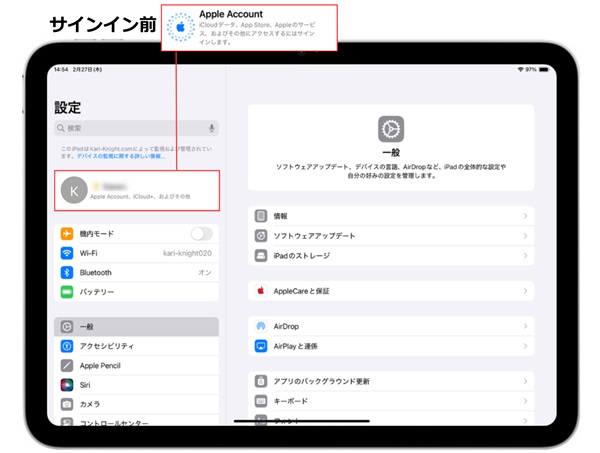This screenshot has width=600, height=453.
Task: Tap the Background App Refresh (アプリのバックグラウンド更新) icon
Action: pyautogui.click(x=261, y=381)
